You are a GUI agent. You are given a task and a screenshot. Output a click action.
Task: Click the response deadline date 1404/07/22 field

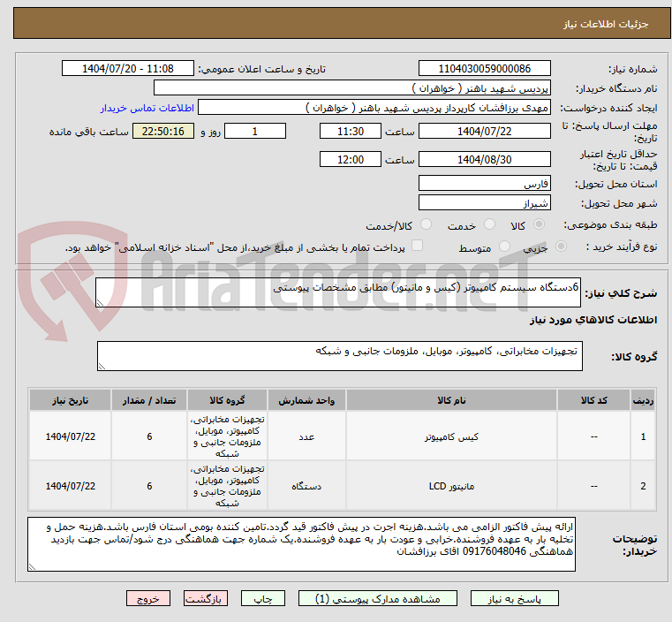point(484,131)
